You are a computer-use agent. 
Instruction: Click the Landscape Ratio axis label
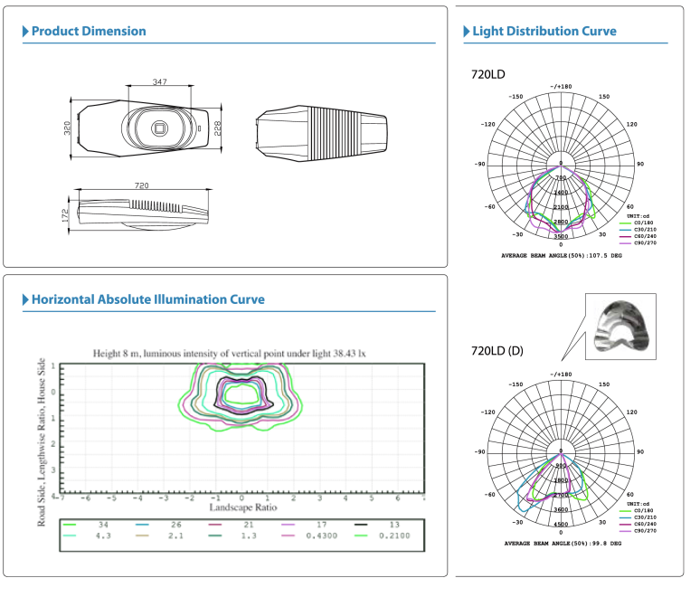[243, 507]
